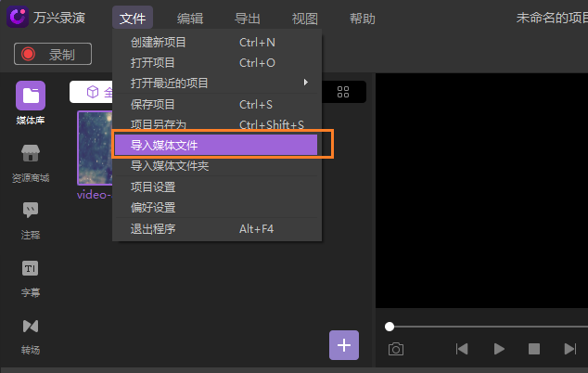Open 偏好设置 from the menu
Viewport: 588px width, 373px height.
(217, 207)
